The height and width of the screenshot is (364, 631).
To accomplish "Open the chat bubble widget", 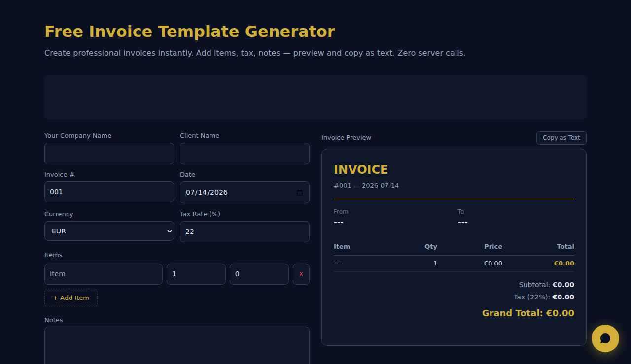I will [605, 338].
